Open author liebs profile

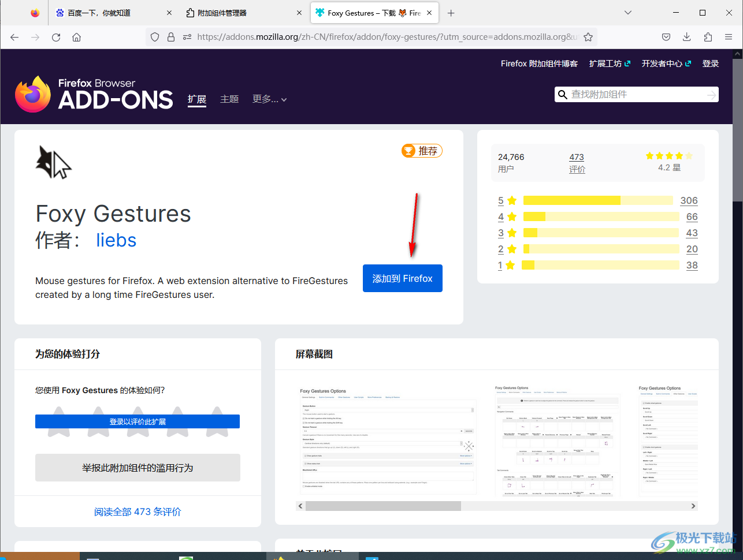click(x=116, y=240)
